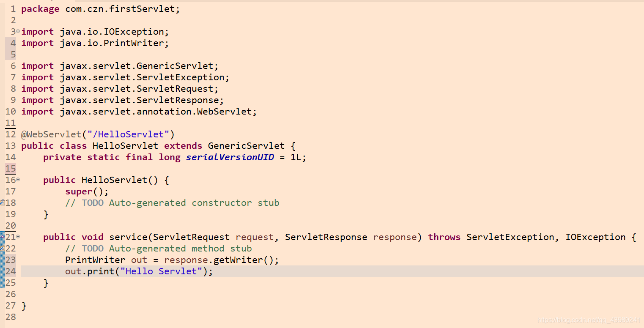
Task: Click the getWriter() call
Action: click(244, 260)
